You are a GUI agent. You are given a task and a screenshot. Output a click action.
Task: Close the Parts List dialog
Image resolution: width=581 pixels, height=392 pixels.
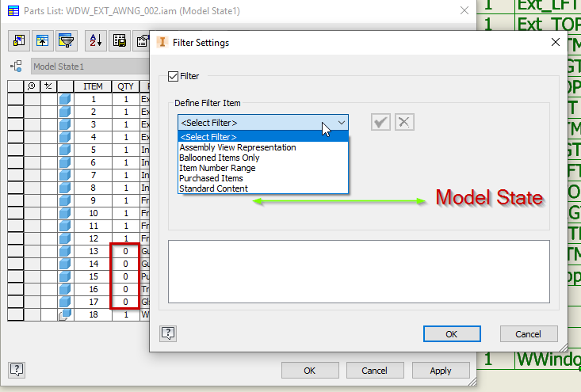tap(464, 11)
